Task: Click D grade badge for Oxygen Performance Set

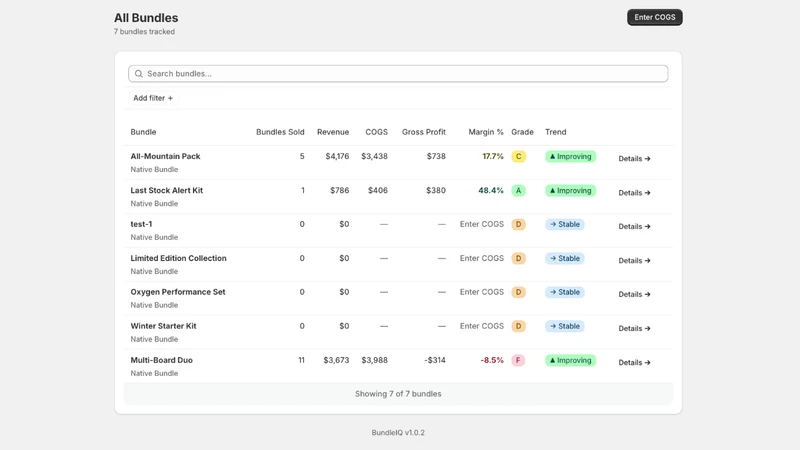Action: point(518,292)
